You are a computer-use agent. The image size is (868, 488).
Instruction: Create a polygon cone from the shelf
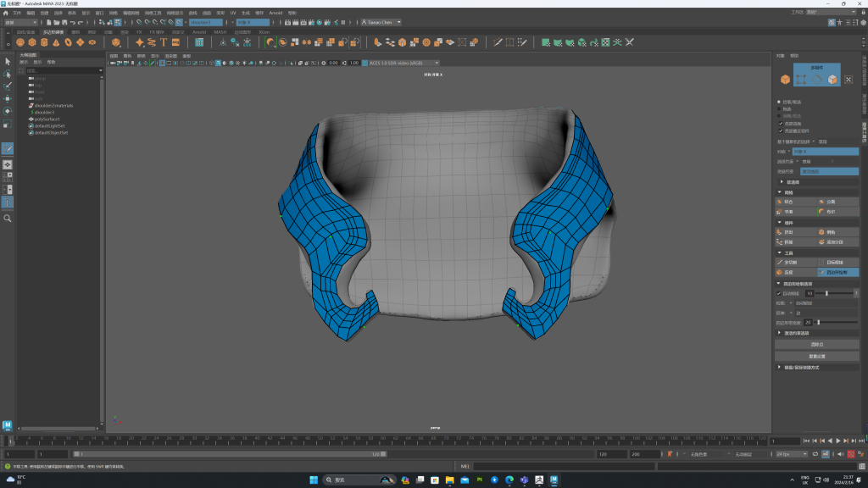(x=56, y=42)
